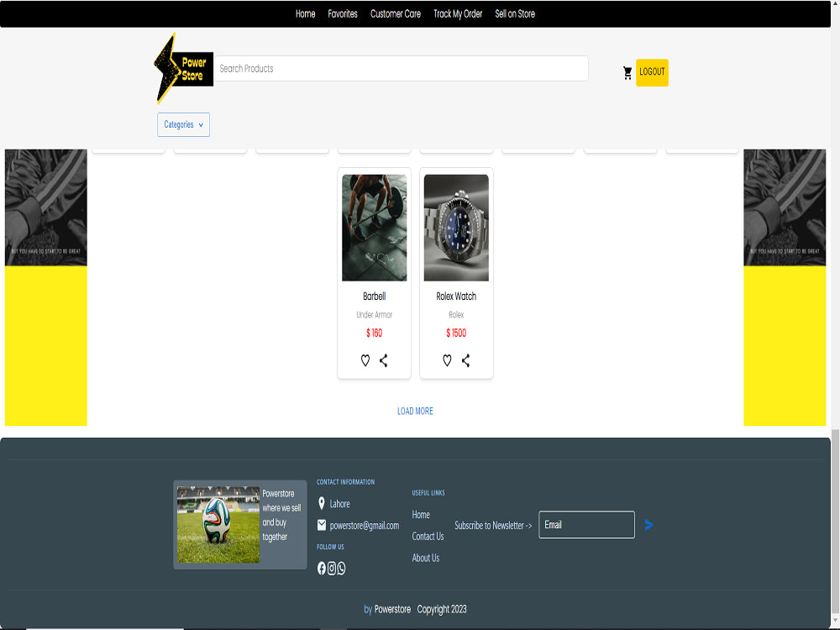Image resolution: width=840 pixels, height=630 pixels.
Task: Open the Rolex Watch product image
Action: pyautogui.click(x=456, y=228)
